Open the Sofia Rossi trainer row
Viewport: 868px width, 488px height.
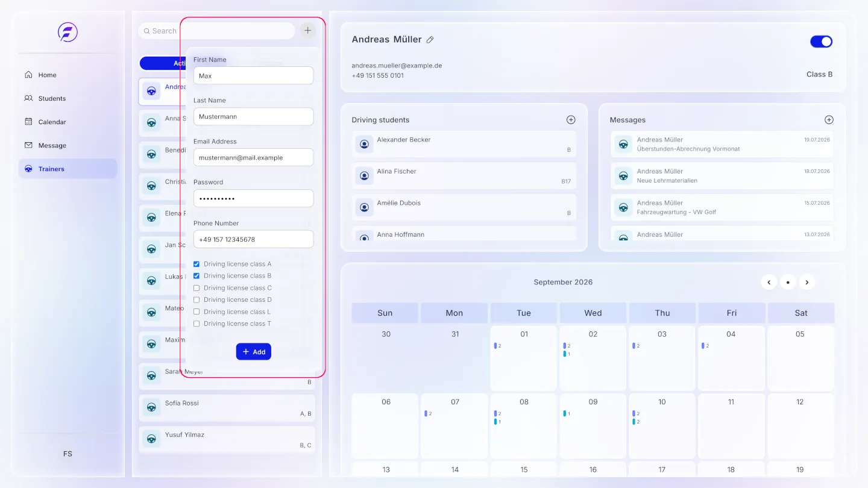227,408
